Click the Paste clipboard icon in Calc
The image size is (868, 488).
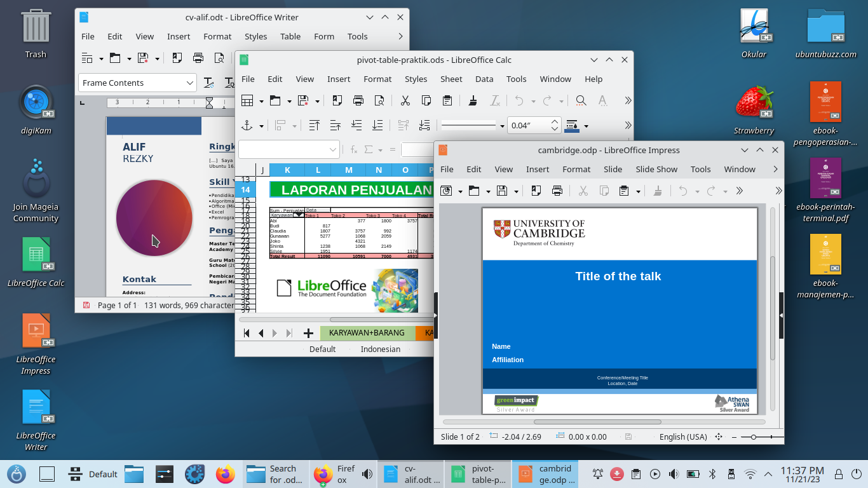point(447,100)
